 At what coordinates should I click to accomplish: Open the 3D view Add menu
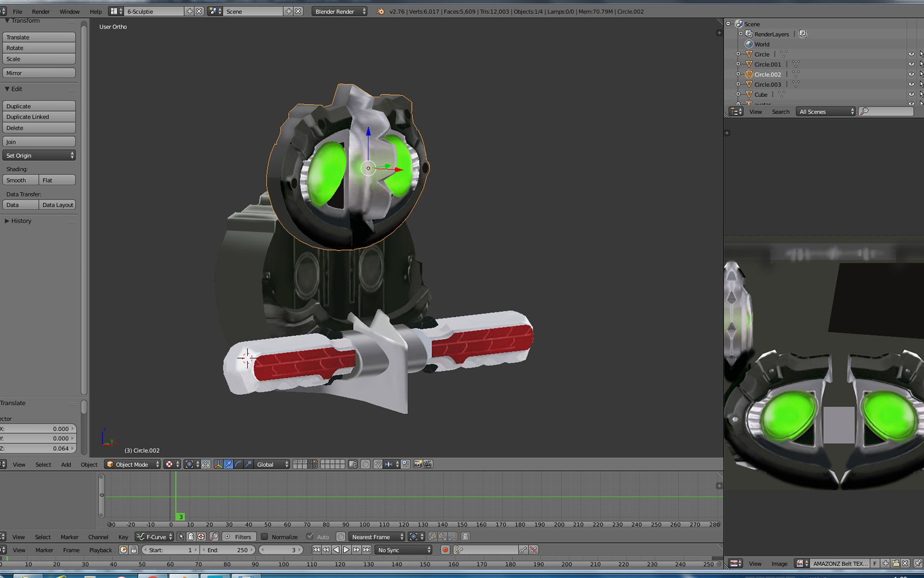click(x=66, y=464)
